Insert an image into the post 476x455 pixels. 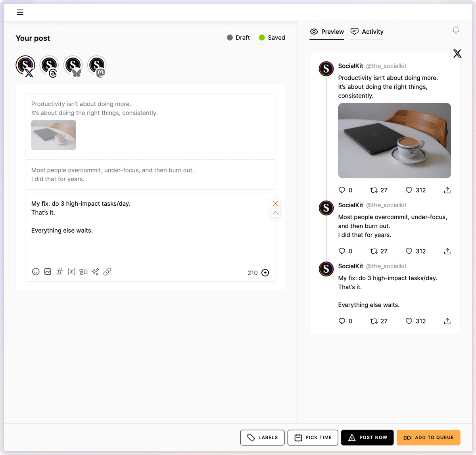[x=48, y=272]
